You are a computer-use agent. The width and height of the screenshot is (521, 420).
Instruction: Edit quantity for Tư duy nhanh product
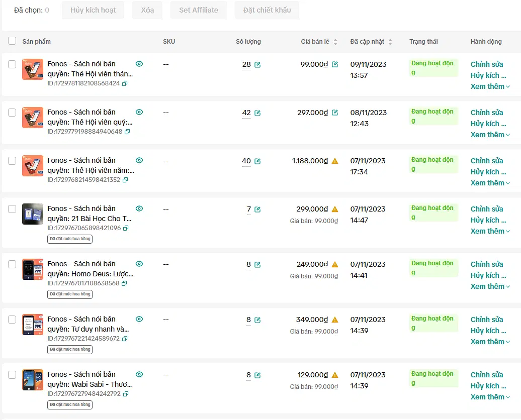[x=257, y=320]
